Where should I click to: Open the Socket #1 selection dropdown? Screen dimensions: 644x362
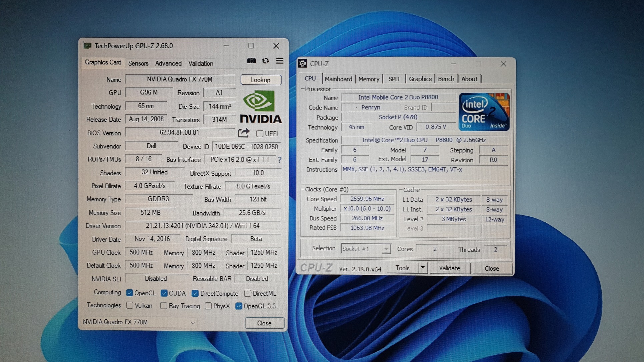[386, 249]
